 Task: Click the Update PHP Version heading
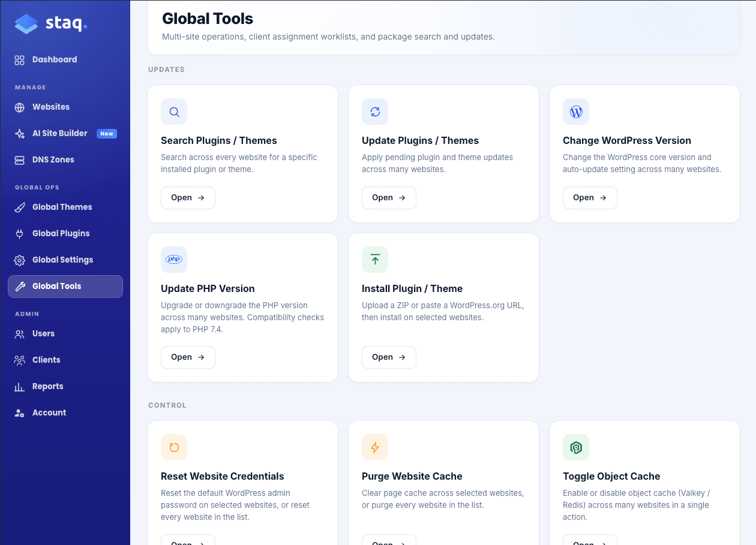pyautogui.click(x=208, y=288)
